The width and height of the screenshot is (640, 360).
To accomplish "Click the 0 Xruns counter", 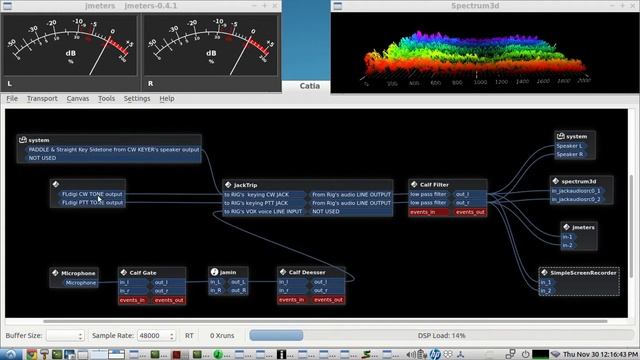I will tap(222, 336).
